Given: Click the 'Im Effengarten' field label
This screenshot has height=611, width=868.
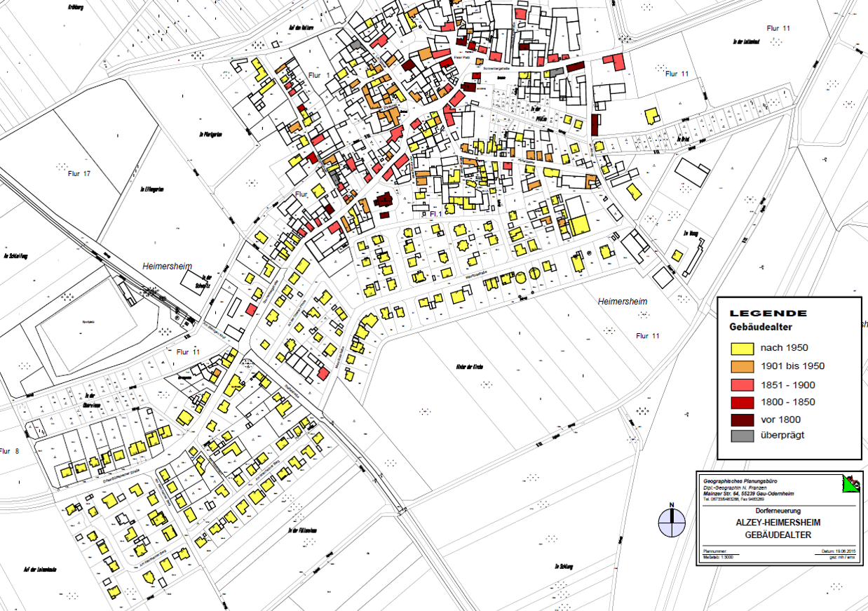Looking at the screenshot, I should tap(152, 189).
